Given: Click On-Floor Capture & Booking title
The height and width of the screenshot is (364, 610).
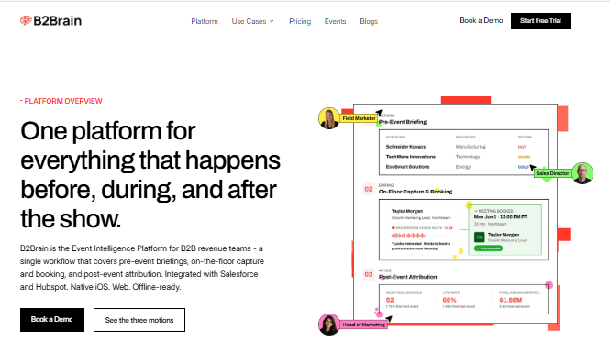Looking at the screenshot, I should 416,192.
